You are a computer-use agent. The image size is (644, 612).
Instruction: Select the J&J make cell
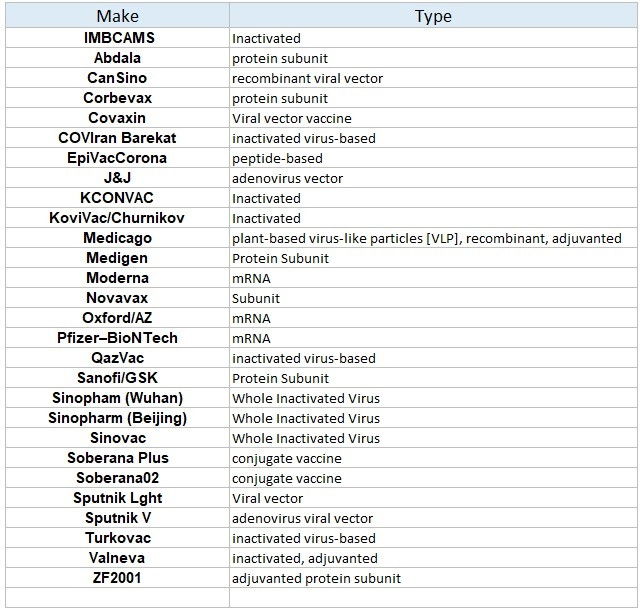pyautogui.click(x=117, y=178)
